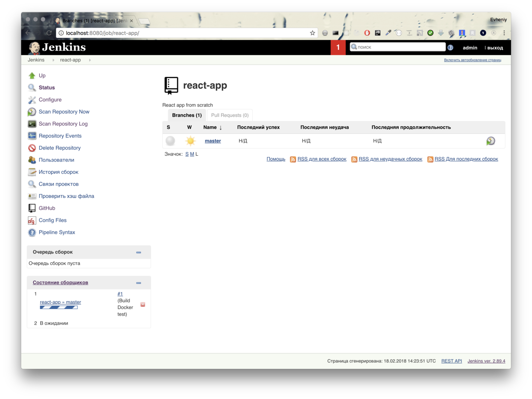Collapse the Очередь сборок panel

(138, 252)
